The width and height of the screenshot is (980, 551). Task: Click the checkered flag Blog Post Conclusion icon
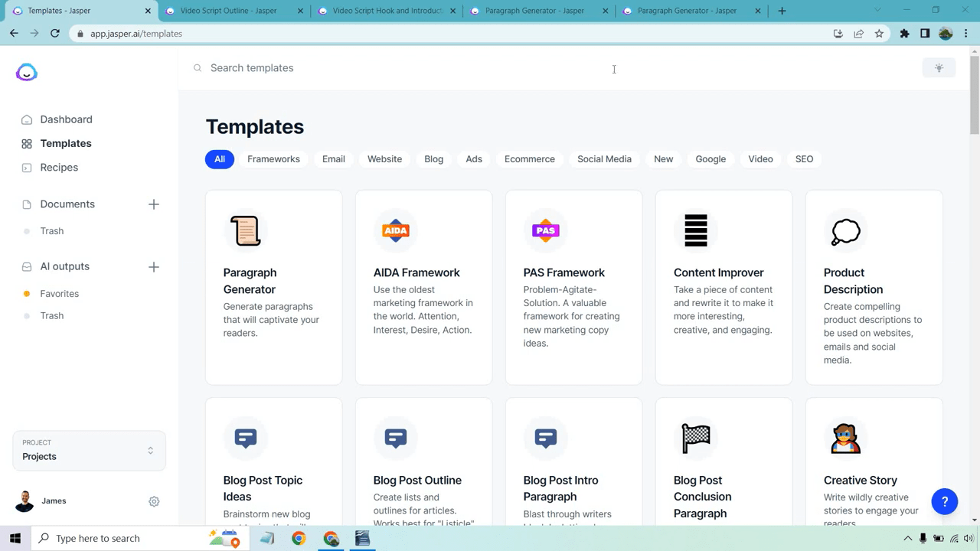pyautogui.click(x=696, y=438)
